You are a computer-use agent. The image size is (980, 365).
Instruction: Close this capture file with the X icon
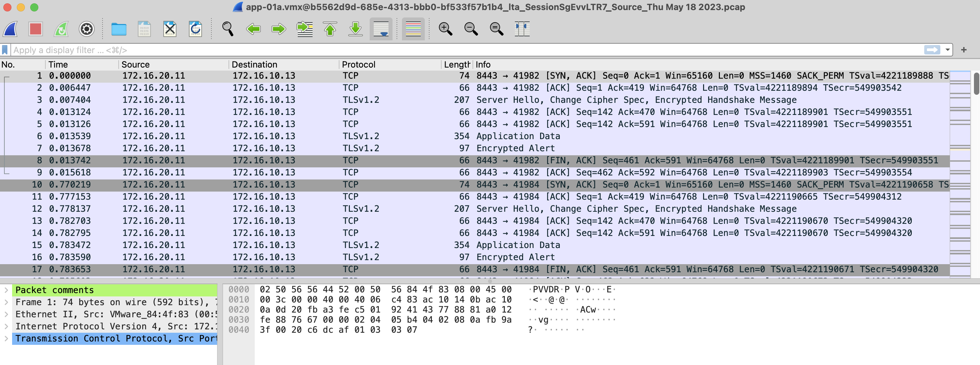(x=170, y=29)
